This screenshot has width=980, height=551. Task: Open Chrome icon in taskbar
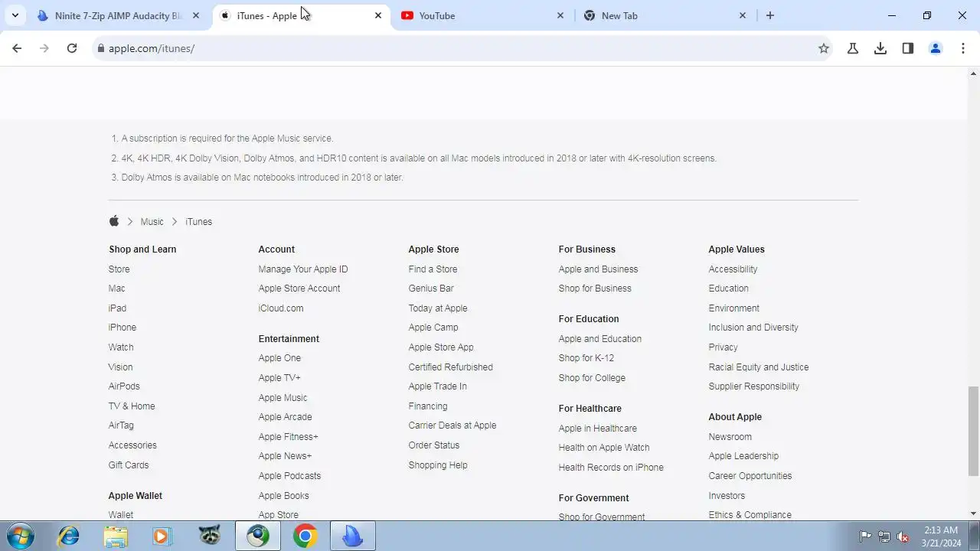coord(305,536)
